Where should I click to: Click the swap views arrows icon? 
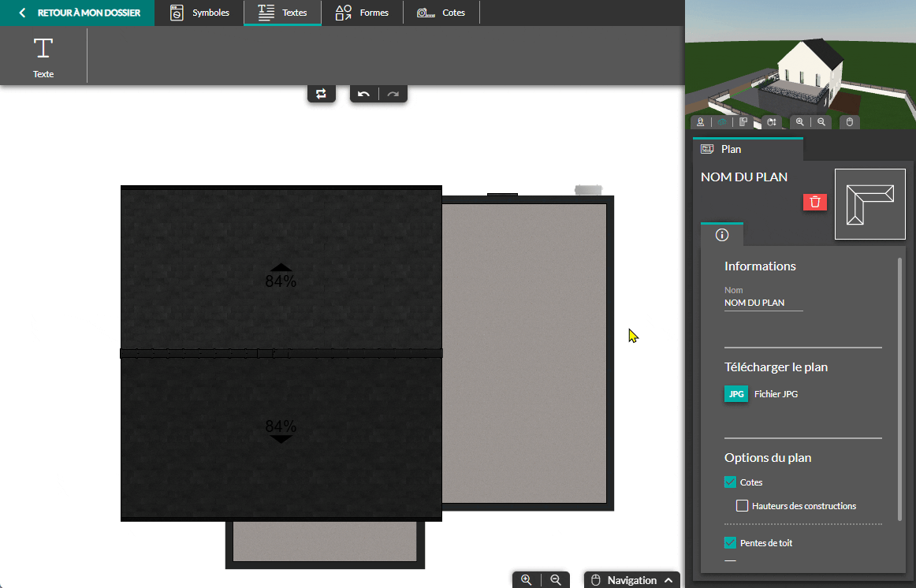pos(321,94)
